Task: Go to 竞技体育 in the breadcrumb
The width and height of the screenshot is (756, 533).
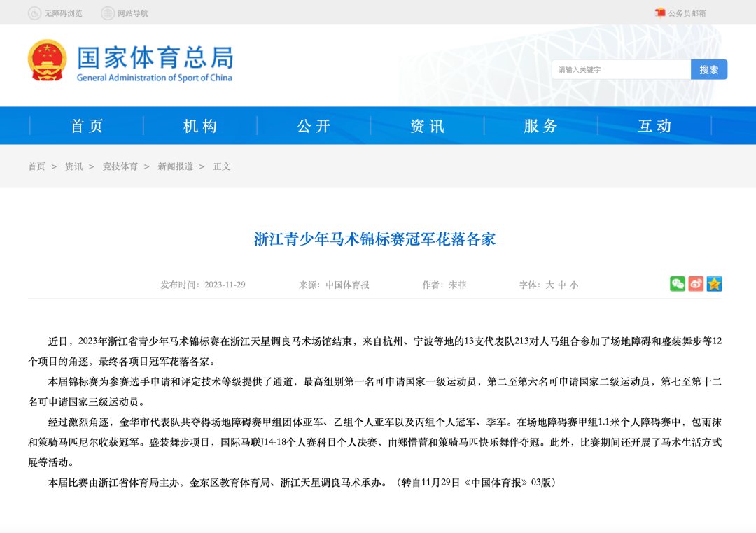Action: pyautogui.click(x=120, y=166)
